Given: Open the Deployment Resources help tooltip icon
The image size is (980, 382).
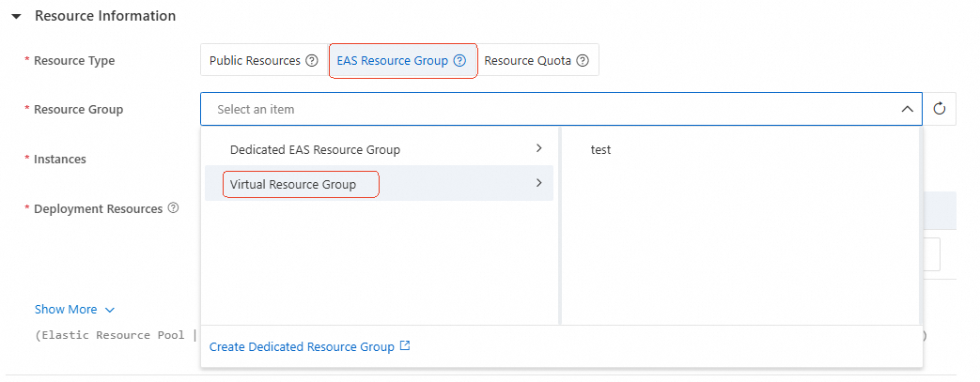Looking at the screenshot, I should tap(173, 208).
